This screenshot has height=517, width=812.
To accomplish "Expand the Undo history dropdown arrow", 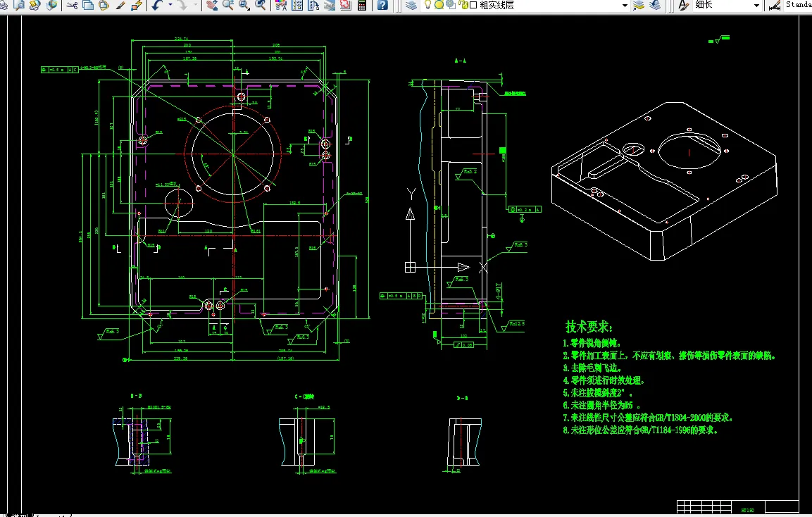I will pyautogui.click(x=170, y=5).
